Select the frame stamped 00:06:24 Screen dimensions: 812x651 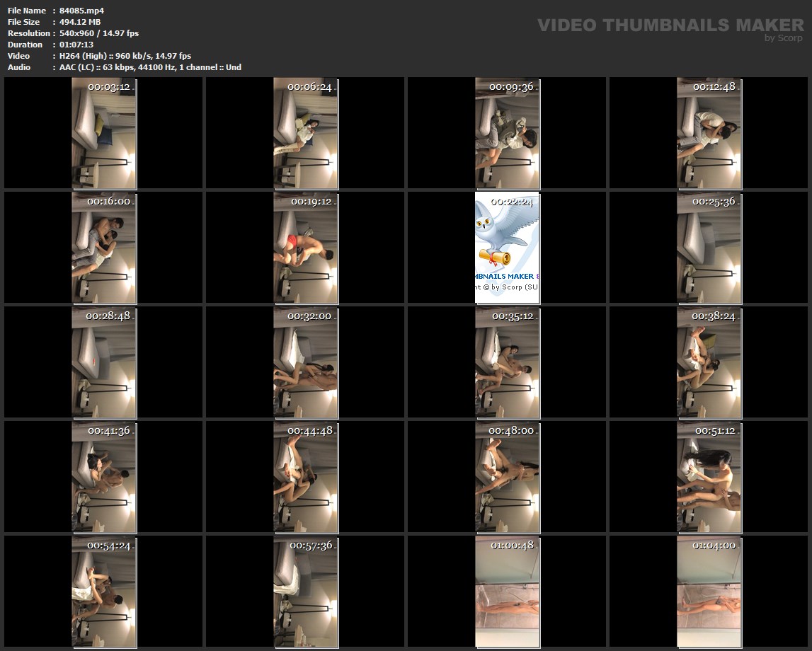point(306,133)
